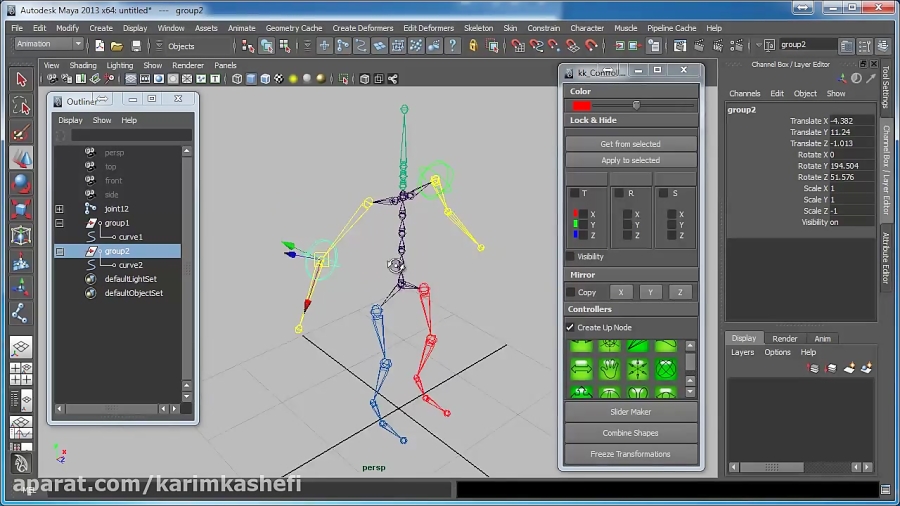Expand joint12 in the Outliner
900x506 pixels.
pos(60,209)
